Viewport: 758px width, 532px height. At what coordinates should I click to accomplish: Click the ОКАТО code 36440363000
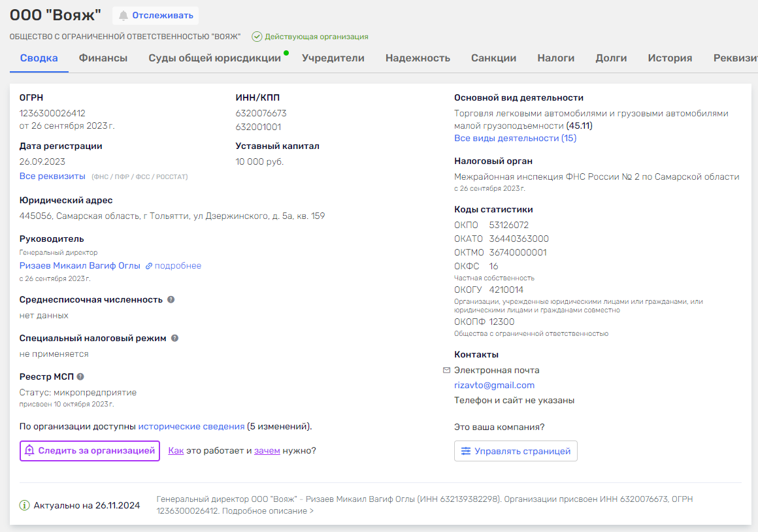(519, 239)
